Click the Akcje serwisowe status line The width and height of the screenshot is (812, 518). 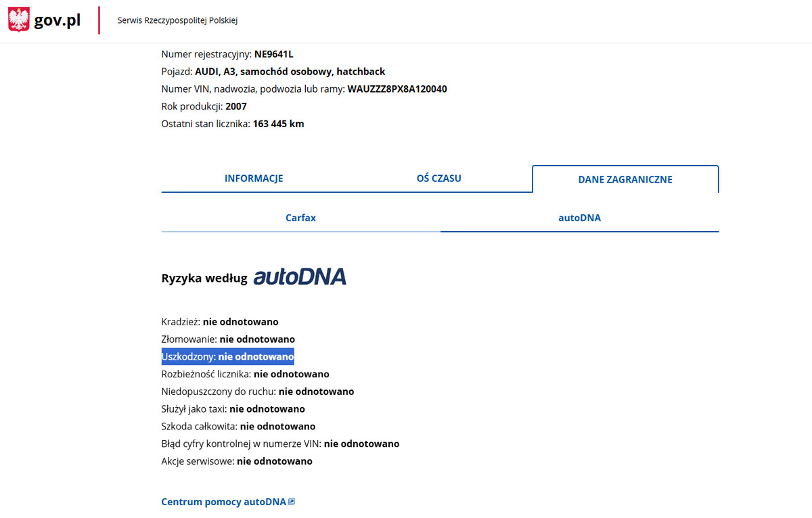click(x=237, y=461)
